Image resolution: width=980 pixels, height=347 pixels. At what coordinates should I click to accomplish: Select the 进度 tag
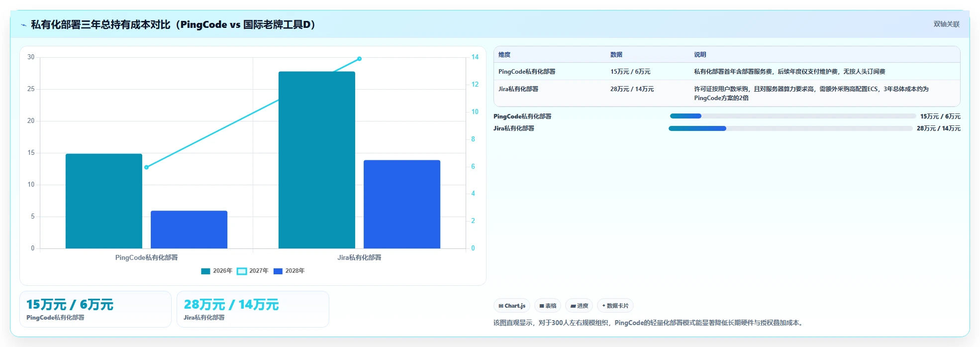click(579, 306)
